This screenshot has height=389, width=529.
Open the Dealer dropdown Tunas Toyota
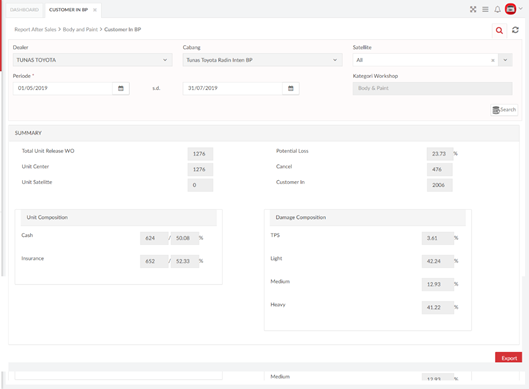(x=92, y=60)
